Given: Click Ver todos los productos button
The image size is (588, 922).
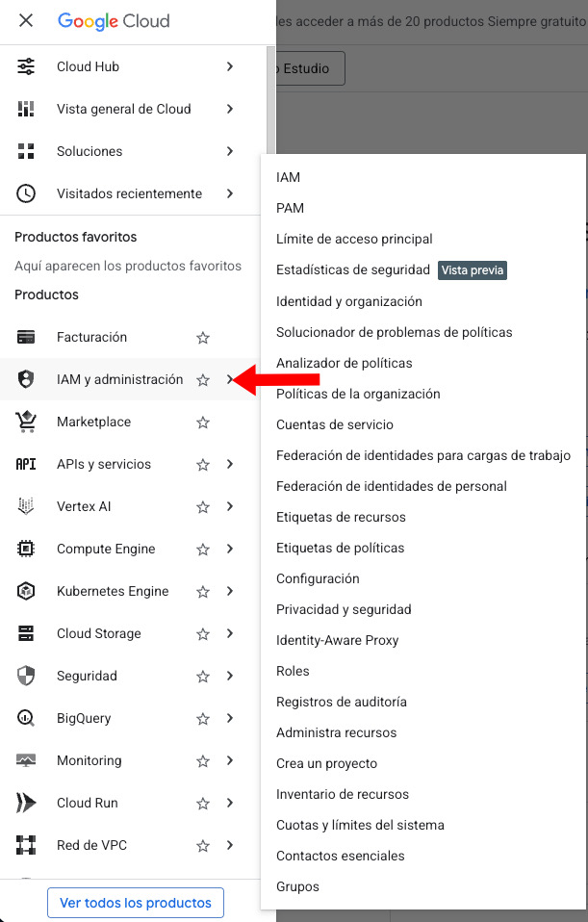Looking at the screenshot, I should click(136, 903).
